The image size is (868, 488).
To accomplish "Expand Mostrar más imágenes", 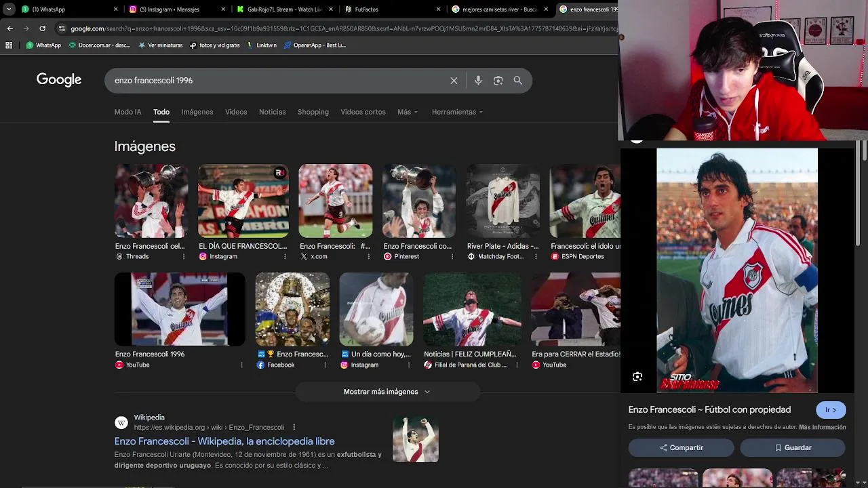I will pos(387,392).
